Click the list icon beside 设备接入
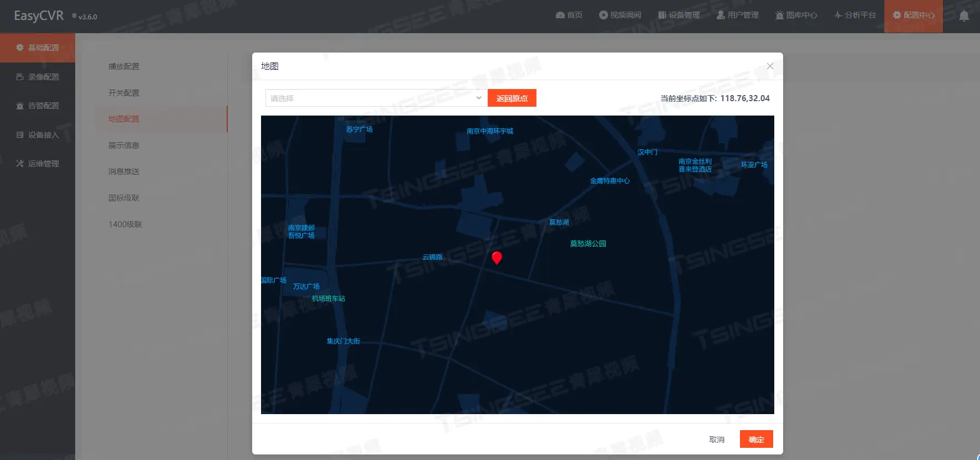Image resolution: width=980 pixels, height=460 pixels. point(20,135)
